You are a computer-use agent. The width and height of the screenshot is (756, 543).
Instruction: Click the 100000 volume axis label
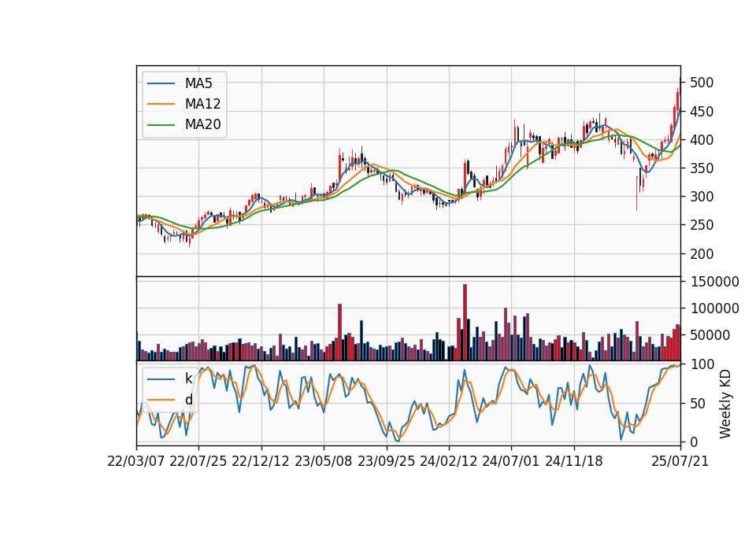click(714, 308)
